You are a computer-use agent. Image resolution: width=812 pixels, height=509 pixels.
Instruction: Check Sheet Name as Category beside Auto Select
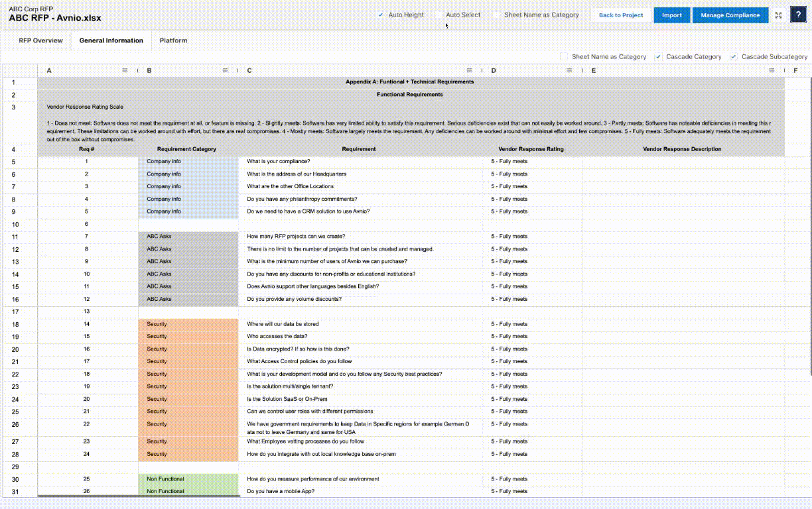click(x=496, y=15)
